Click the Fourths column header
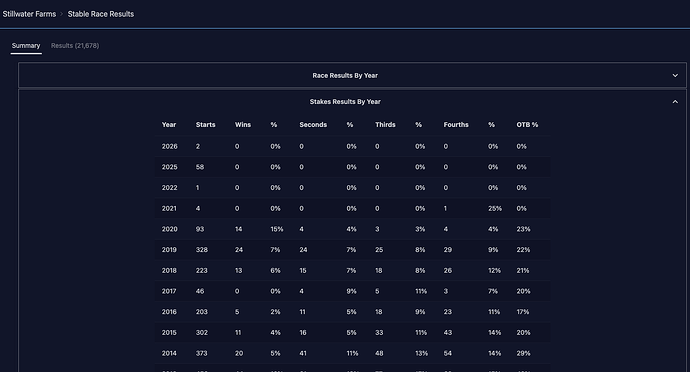Viewport: 690px width, 372px height. tap(456, 125)
